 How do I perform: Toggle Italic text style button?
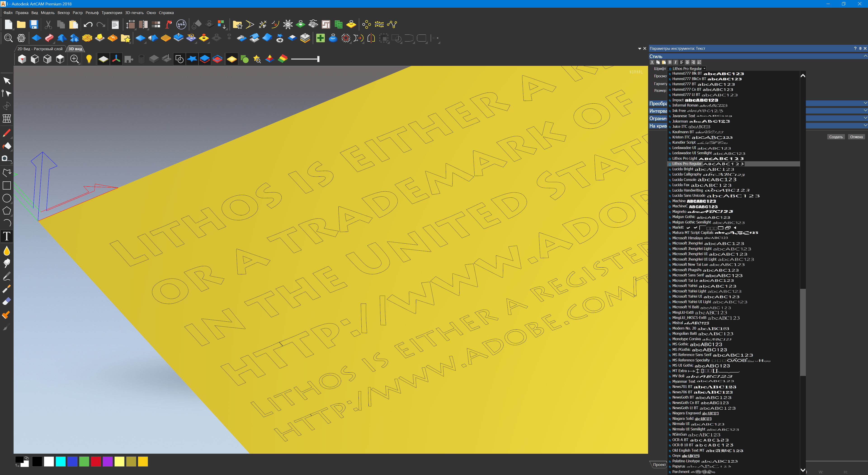click(676, 62)
